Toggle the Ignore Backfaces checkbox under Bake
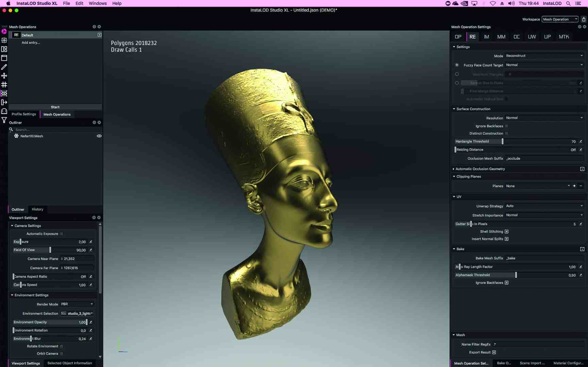Viewport: 588px width, 367px height. pyautogui.click(x=506, y=282)
